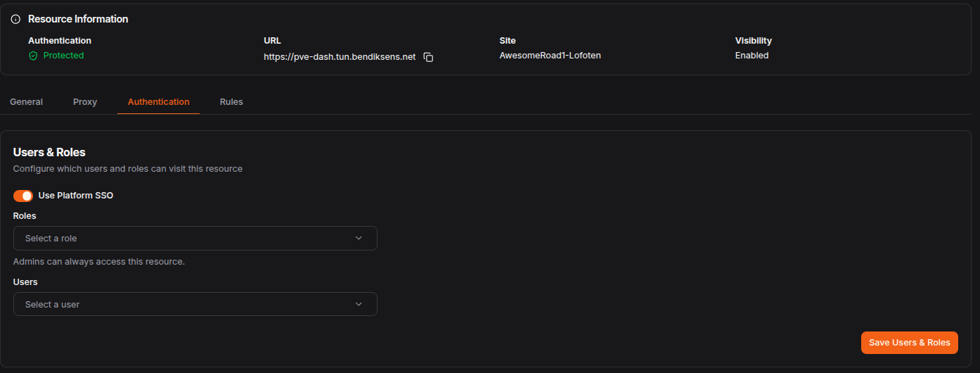Copy the pve-dash resource URL
This screenshot has width=980, height=373.
point(428,57)
